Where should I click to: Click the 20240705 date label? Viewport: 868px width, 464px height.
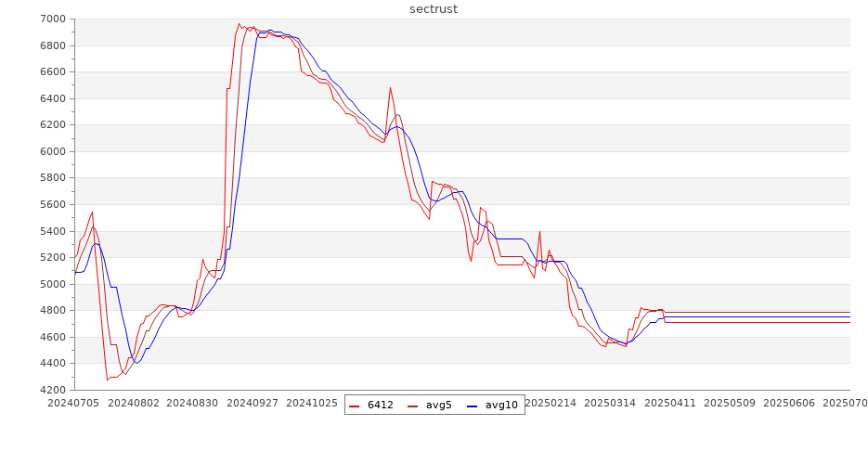coord(74,403)
